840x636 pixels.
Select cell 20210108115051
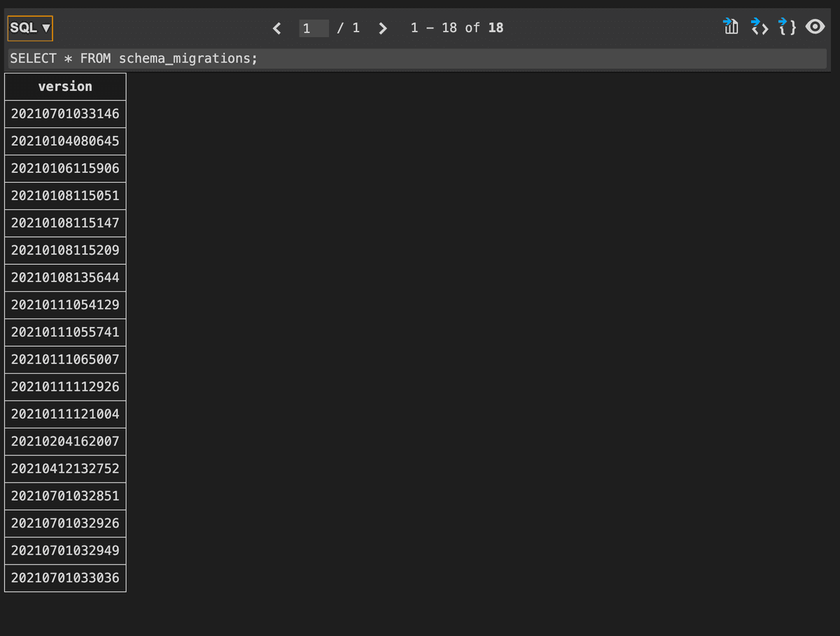65,195
